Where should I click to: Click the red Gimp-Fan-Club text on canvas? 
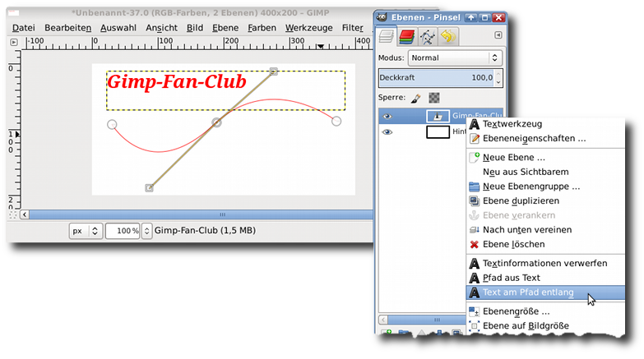pos(177,81)
